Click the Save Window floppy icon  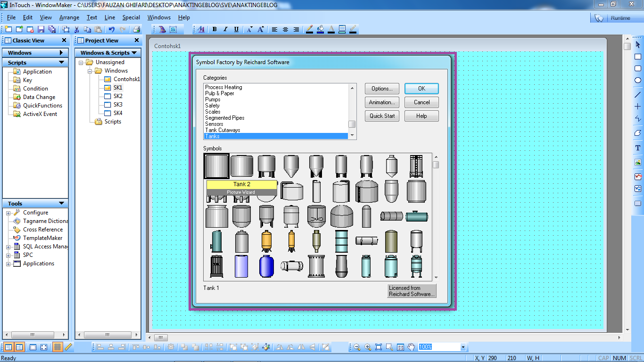click(x=41, y=29)
